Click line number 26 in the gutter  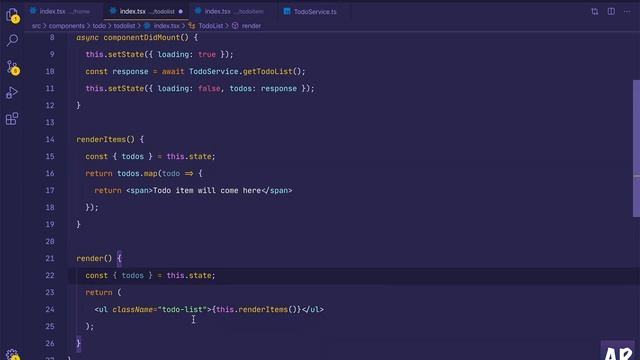point(50,344)
